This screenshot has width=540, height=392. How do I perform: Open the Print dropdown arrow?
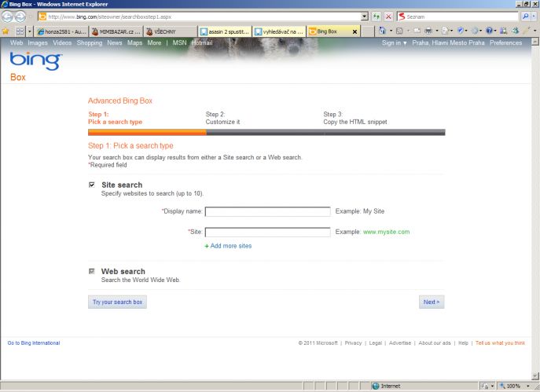(x=437, y=31)
